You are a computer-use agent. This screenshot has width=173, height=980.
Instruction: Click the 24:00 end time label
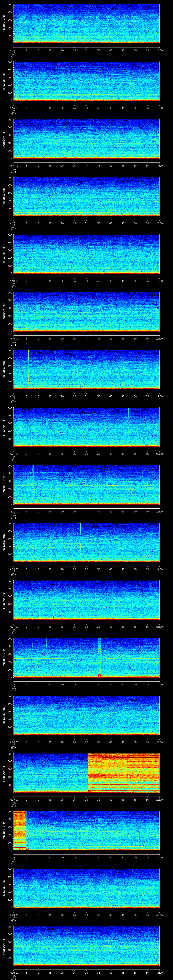(160, 569)
